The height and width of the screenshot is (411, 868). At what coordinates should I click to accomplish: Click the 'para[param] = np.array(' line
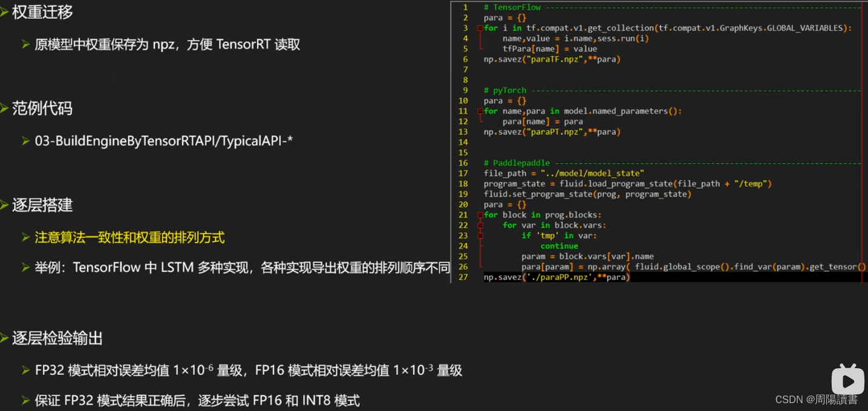pos(694,267)
